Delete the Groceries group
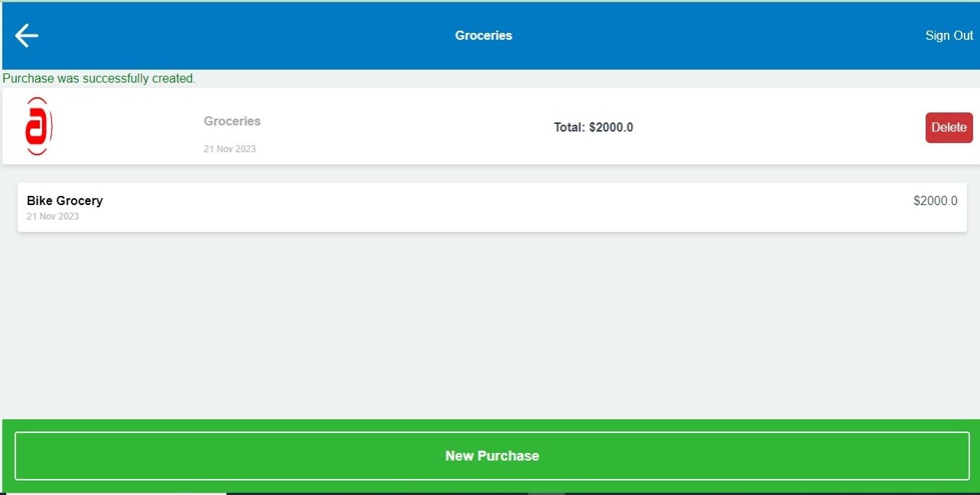The image size is (980, 495). coord(949,128)
